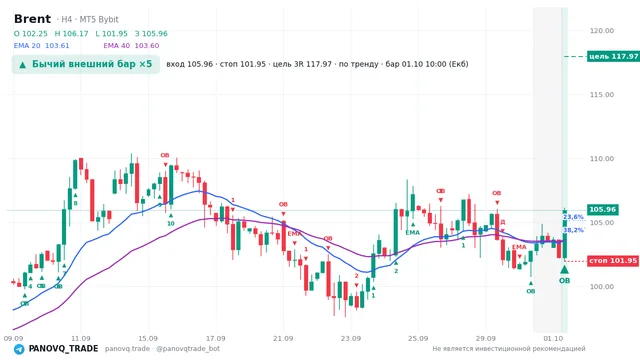
Task: Click the Telegram logo icon
Action: (x=19, y=349)
